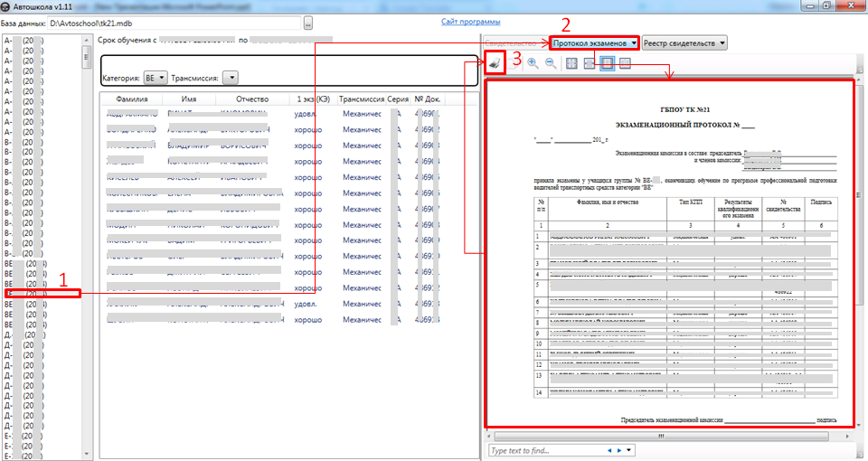Sort the table by Фамилия column header

(x=132, y=99)
